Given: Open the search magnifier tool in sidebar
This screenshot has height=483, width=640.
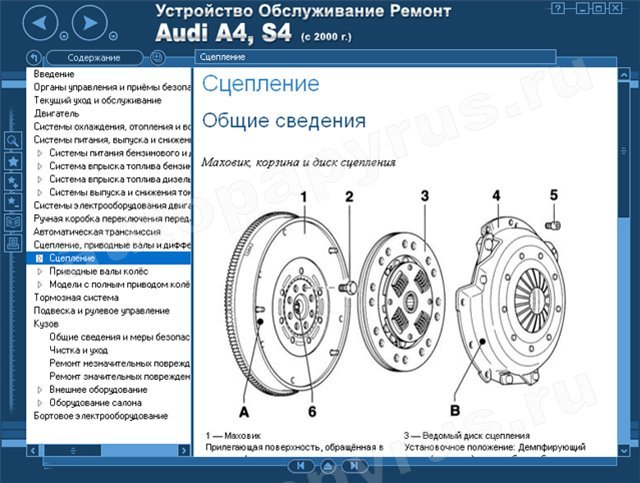Looking at the screenshot, I should click(13, 140).
